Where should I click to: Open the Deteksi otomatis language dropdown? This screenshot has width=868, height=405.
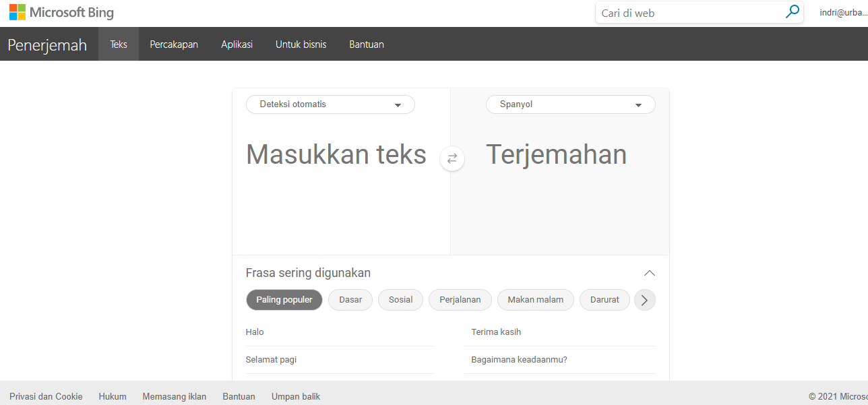point(330,104)
